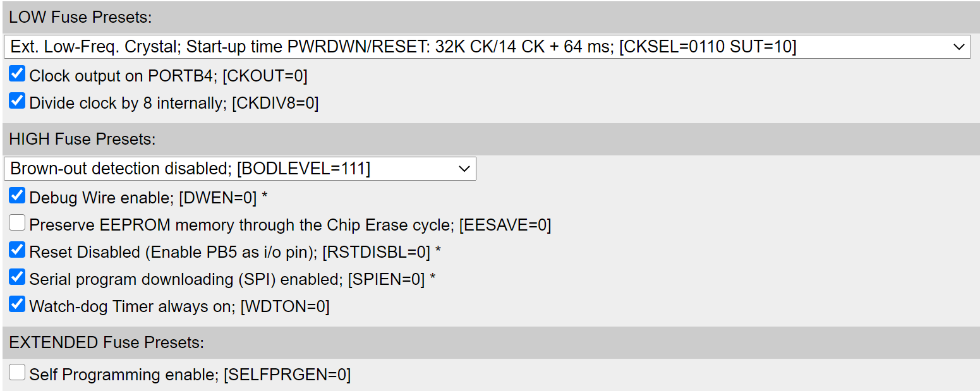Image resolution: width=980 pixels, height=391 pixels.
Task: Click the 'Watch-dog Timer always on' label
Action: (x=179, y=308)
